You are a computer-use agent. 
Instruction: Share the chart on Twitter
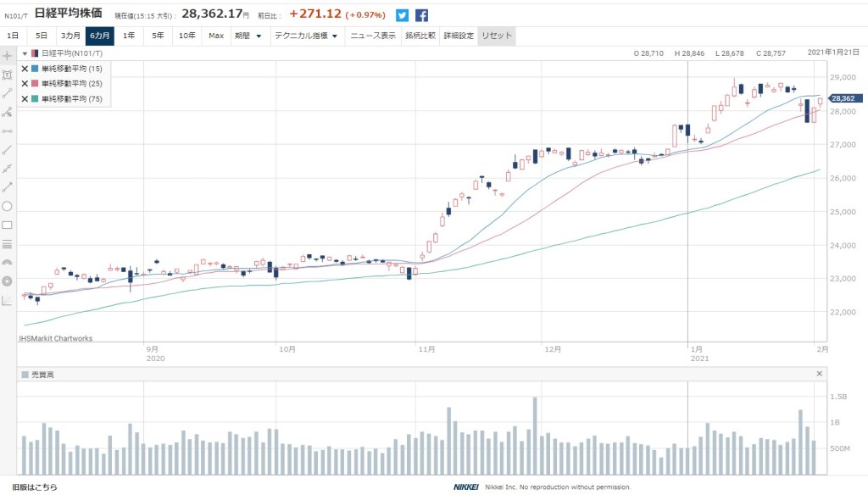pyautogui.click(x=402, y=14)
